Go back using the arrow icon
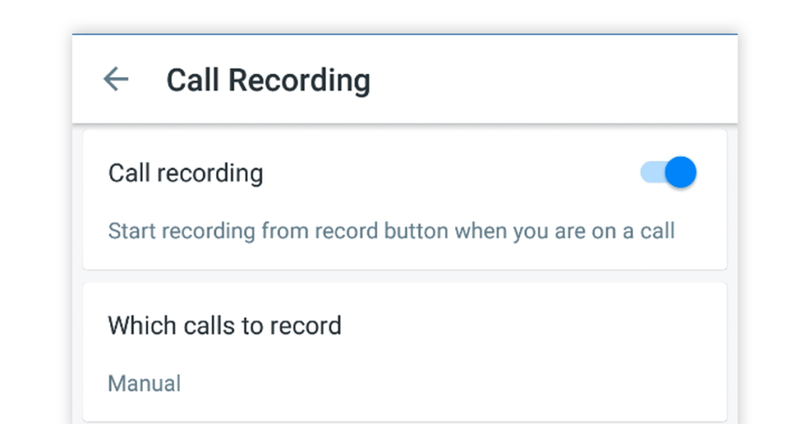This screenshot has width=810, height=424. click(116, 80)
